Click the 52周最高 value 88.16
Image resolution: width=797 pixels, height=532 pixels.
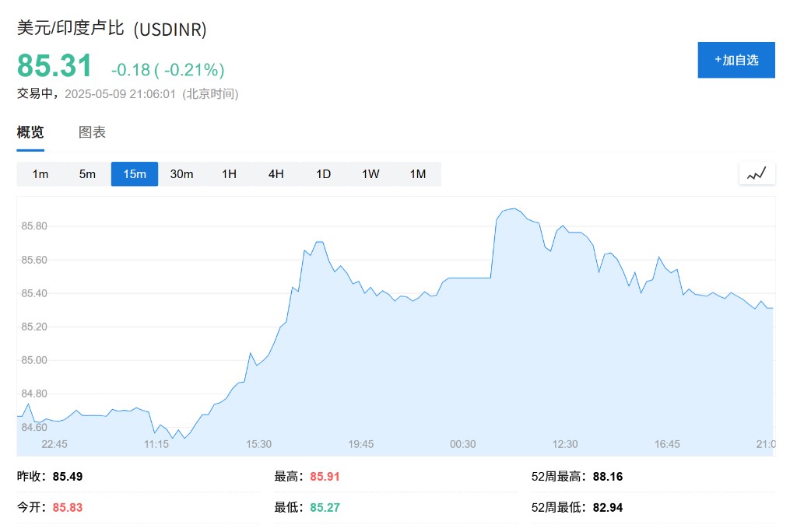coord(607,477)
